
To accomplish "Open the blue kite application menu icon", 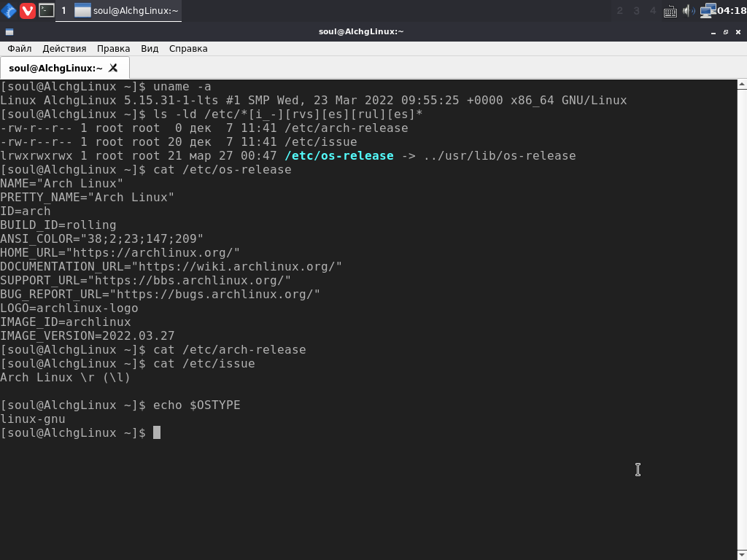I will click(9, 10).
